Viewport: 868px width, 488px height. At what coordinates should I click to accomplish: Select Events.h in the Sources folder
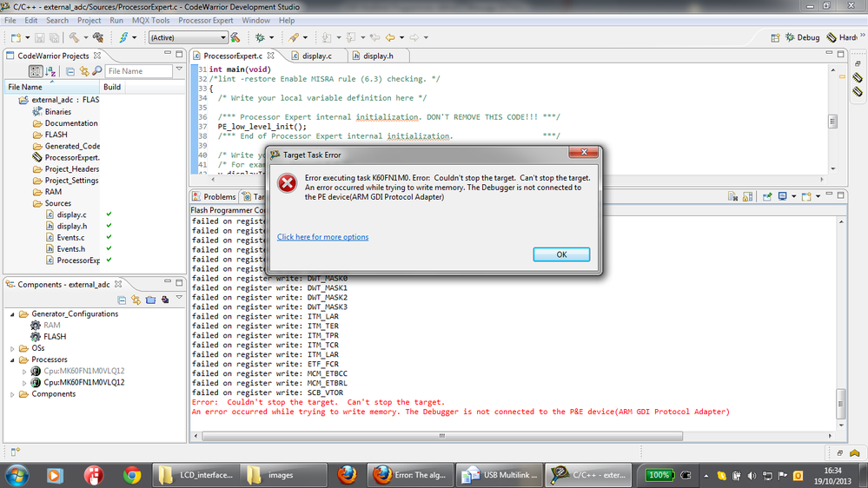tap(71, 249)
